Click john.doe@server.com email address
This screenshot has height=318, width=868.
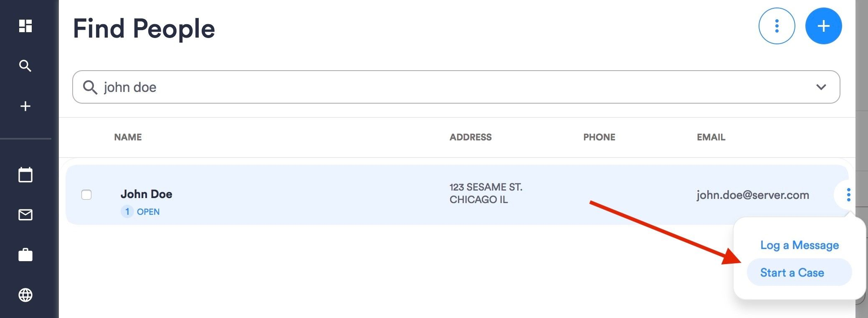tap(752, 195)
